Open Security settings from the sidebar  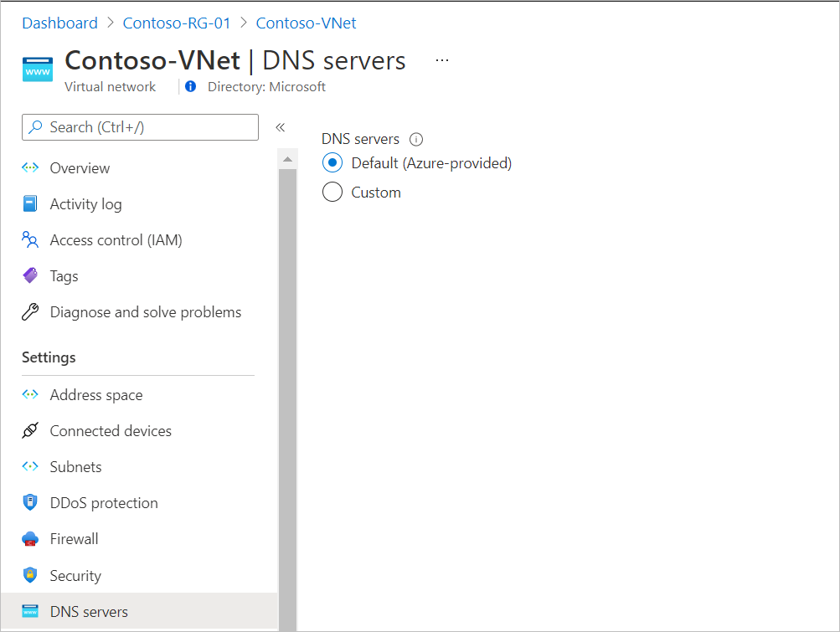pos(30,575)
